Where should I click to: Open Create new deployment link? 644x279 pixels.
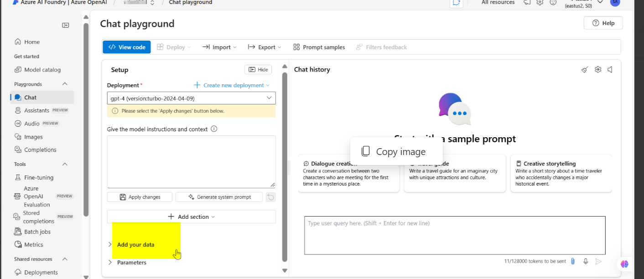pyautogui.click(x=232, y=85)
